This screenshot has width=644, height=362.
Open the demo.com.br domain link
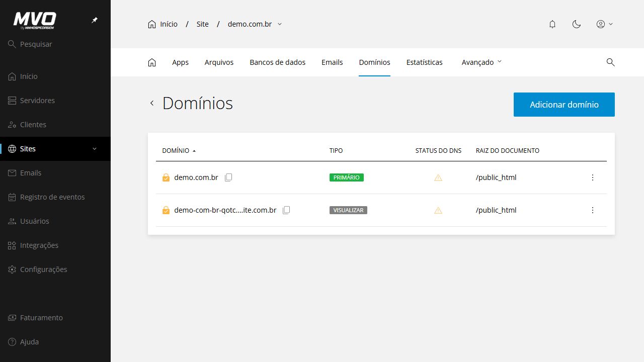pos(196,177)
